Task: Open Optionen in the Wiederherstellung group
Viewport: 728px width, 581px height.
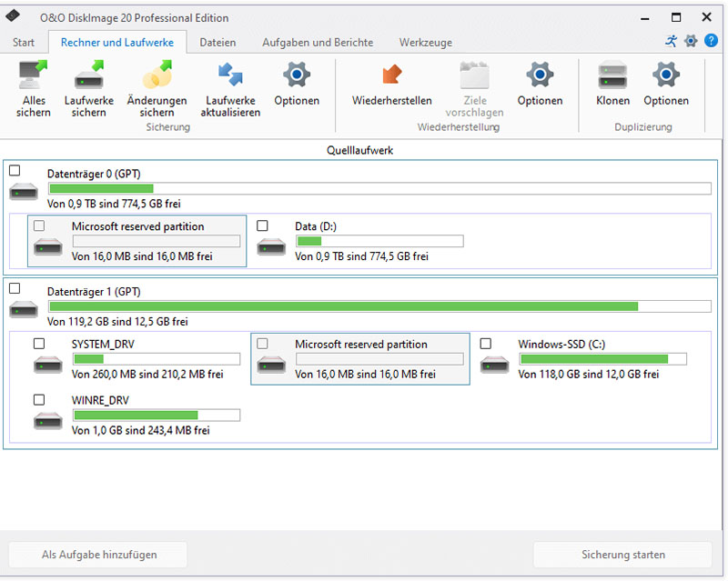Action: [540, 85]
